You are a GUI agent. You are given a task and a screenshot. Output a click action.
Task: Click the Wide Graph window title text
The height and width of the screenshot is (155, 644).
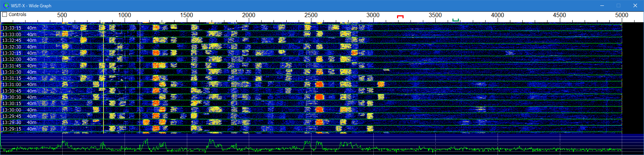[31, 5]
